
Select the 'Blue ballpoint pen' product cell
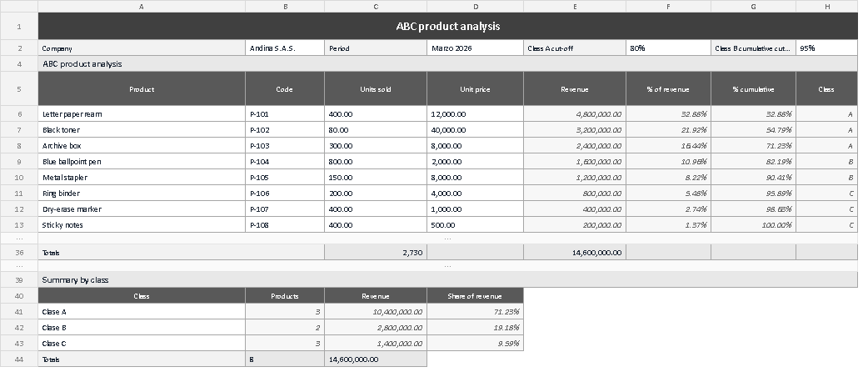pos(142,161)
